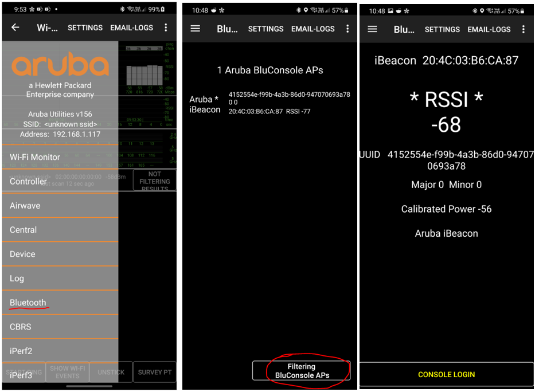Screen dimensions: 539x392
Task: Click the SHOW WI-FI EVENTS button
Action: pyautogui.click(x=67, y=372)
